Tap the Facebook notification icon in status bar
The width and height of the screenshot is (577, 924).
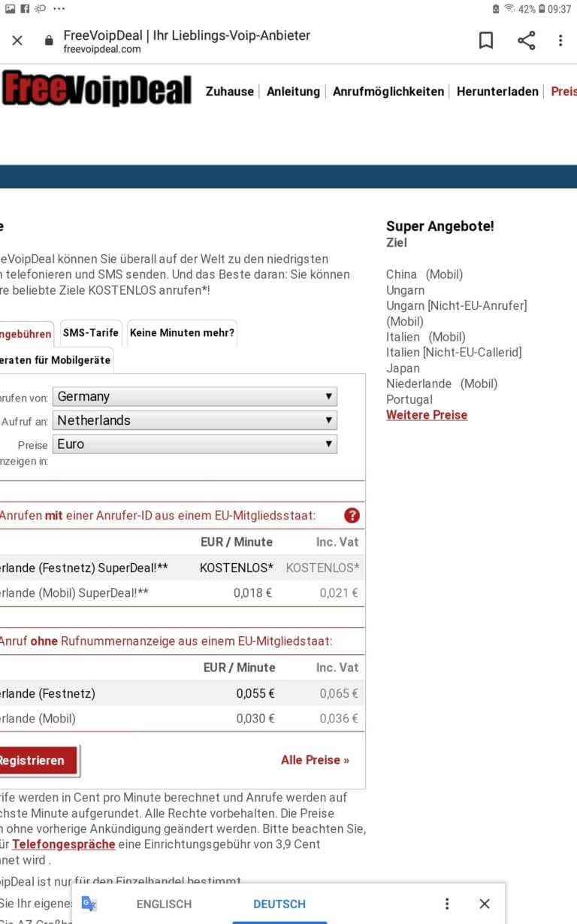(25, 9)
